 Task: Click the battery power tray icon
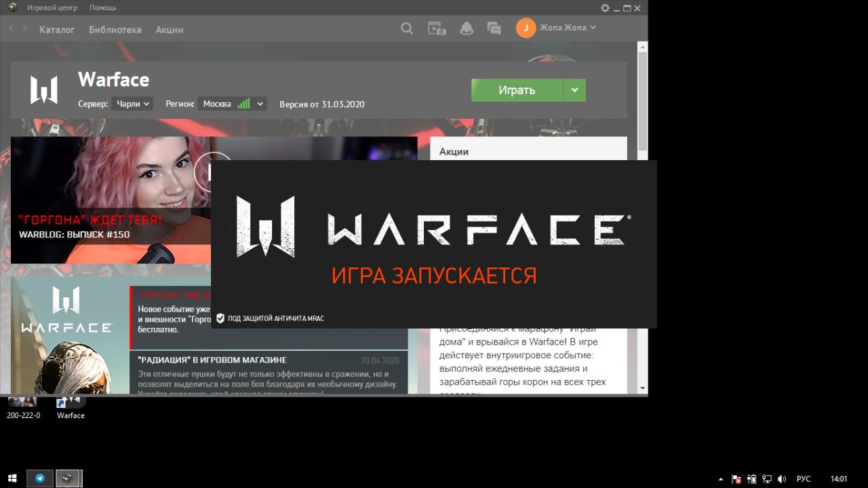(x=752, y=479)
